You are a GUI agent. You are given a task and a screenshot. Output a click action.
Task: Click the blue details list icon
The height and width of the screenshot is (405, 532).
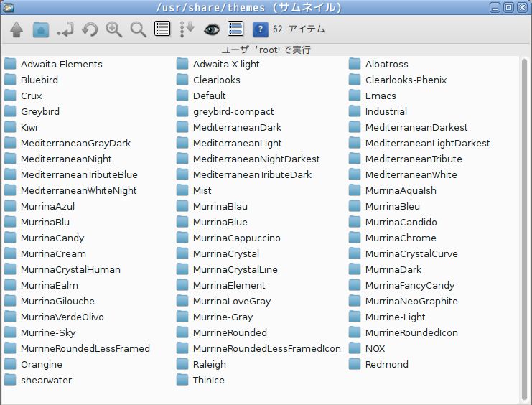point(235,29)
